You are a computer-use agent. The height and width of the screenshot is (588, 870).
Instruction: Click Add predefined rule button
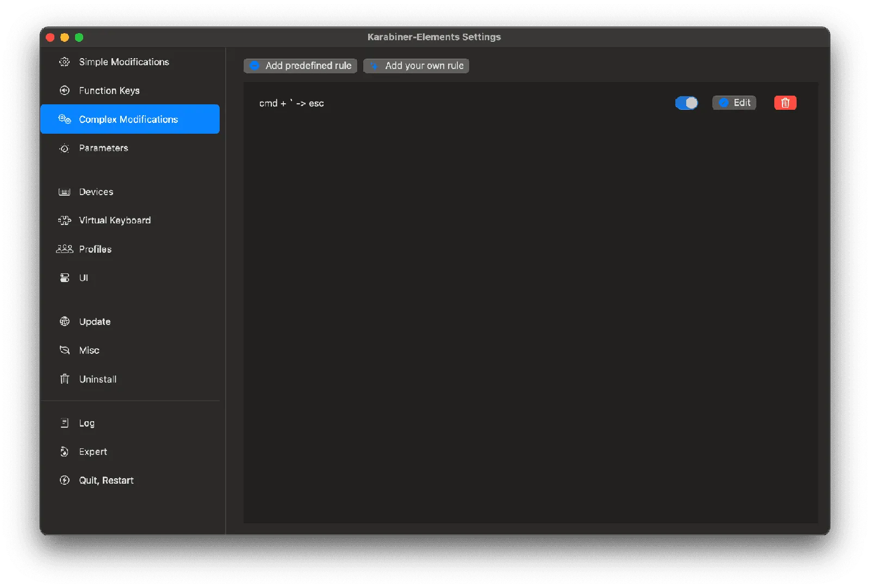300,66
